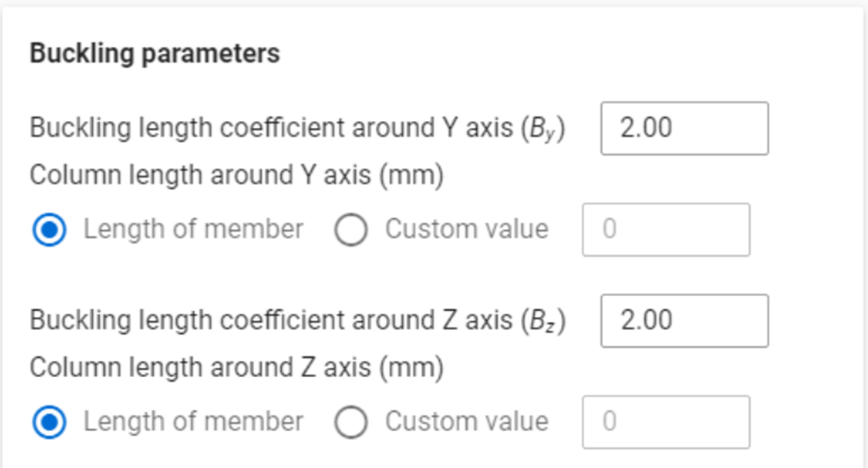868x468 pixels.
Task: Click the Column length around Z axis label
Action: pyautogui.click(x=237, y=368)
